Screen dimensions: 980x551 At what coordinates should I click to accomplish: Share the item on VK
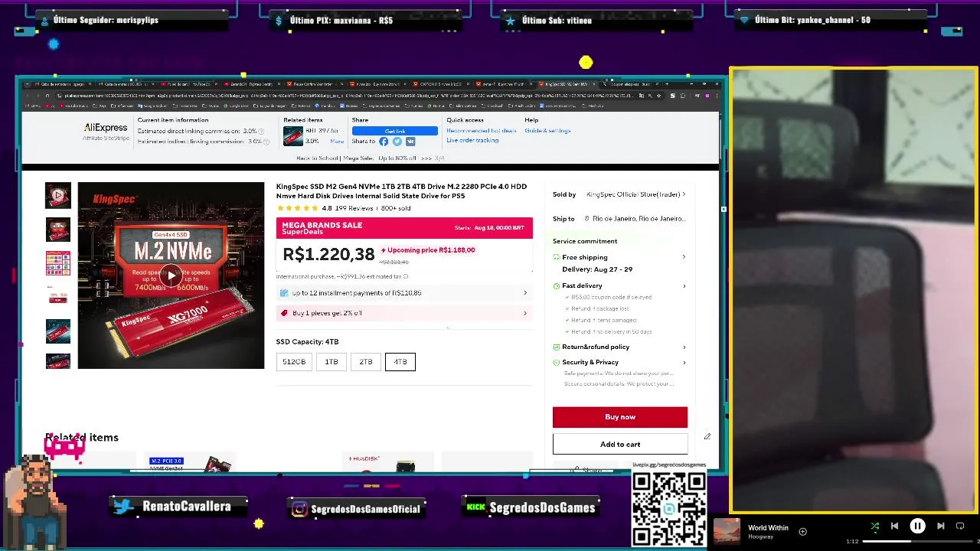point(410,142)
